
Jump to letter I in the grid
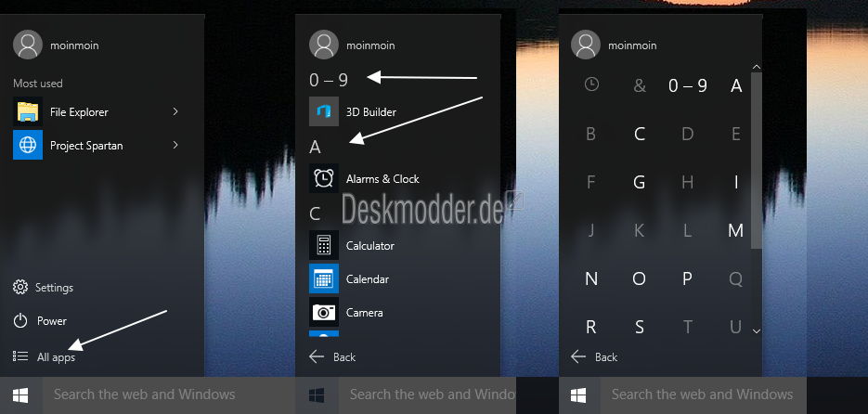point(736,182)
